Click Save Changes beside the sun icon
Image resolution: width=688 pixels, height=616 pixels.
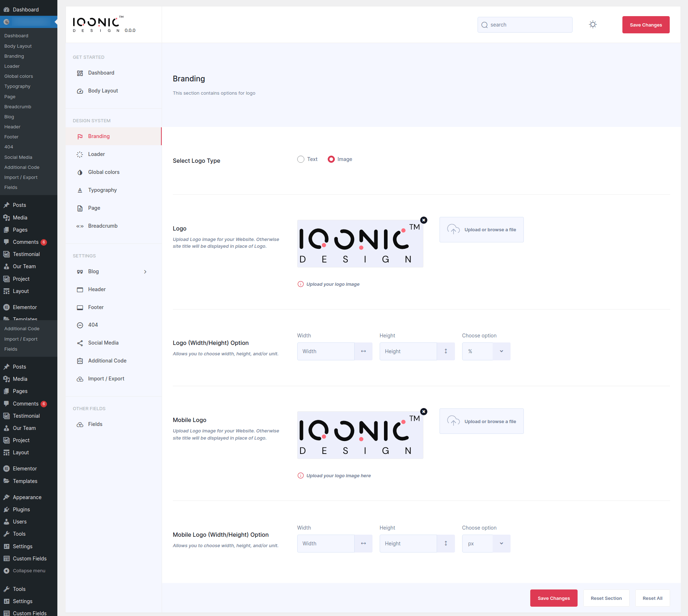(x=646, y=25)
